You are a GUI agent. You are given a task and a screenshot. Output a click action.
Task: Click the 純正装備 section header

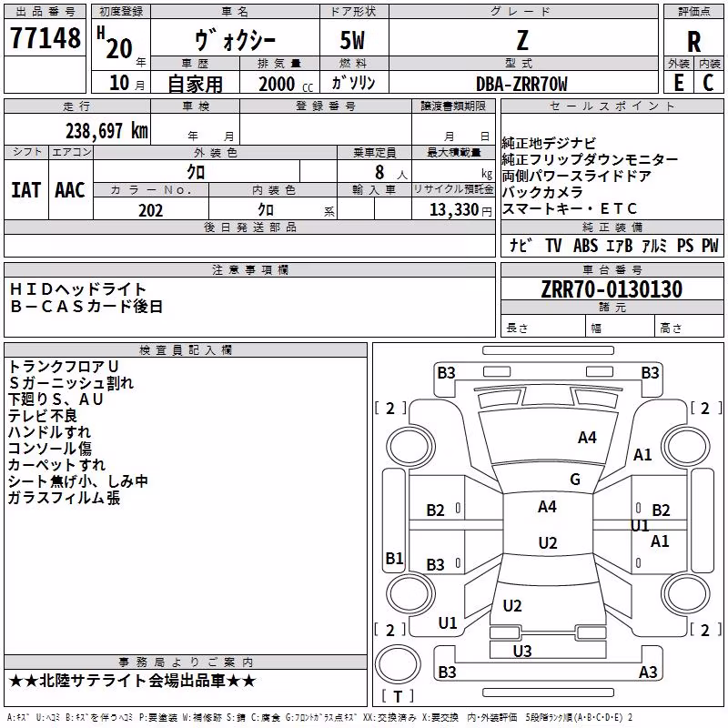612,227
